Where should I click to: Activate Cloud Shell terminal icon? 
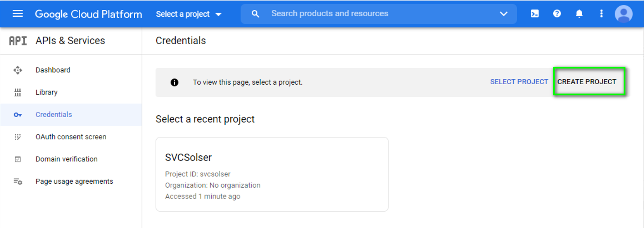coord(535,14)
